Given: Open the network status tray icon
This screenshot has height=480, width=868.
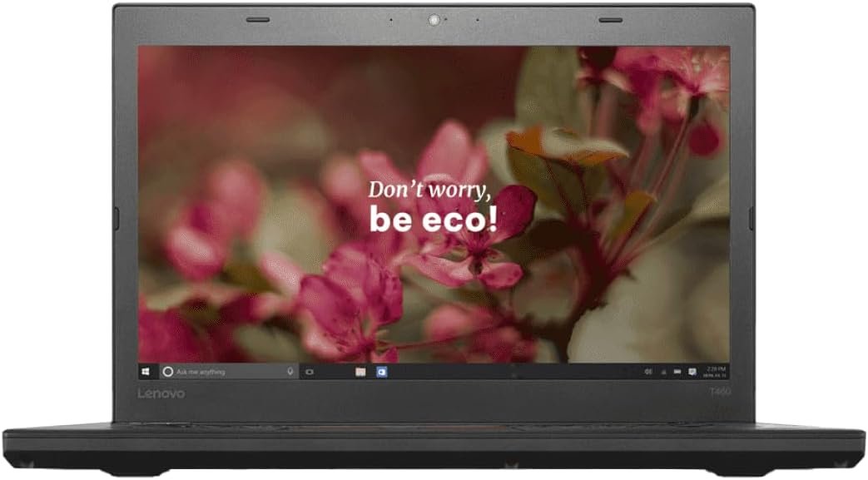Looking at the screenshot, I should [662, 371].
